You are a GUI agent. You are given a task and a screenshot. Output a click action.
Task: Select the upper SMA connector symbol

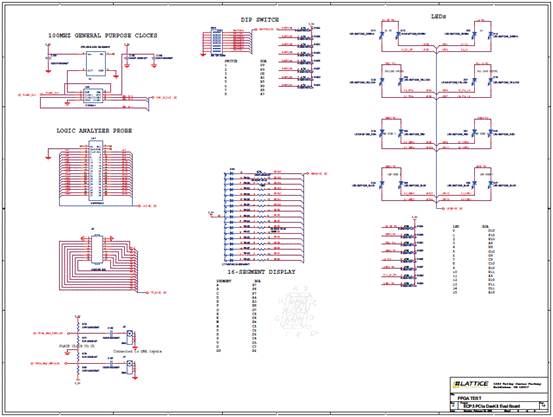click(130, 337)
